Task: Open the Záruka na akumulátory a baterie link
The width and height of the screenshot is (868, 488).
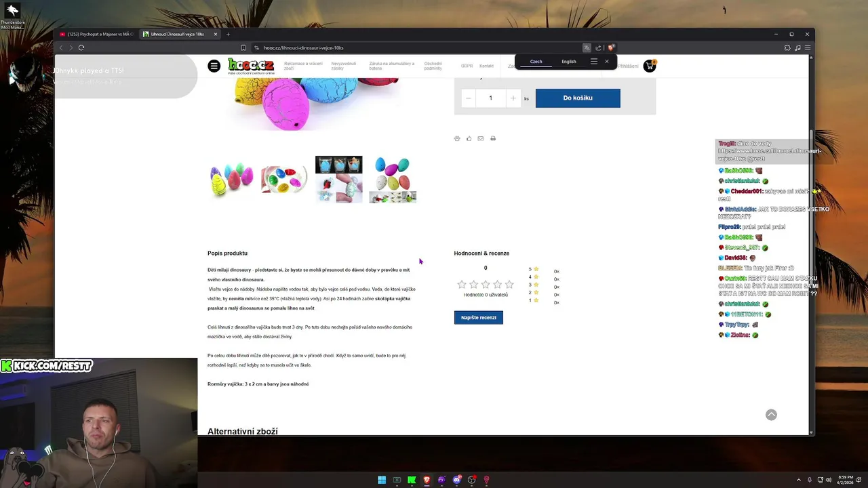Action: (391, 66)
